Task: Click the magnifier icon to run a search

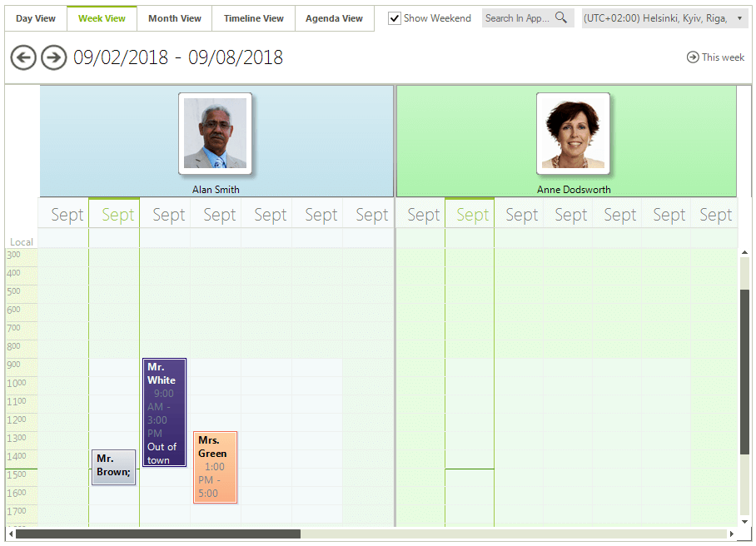Action: click(561, 17)
